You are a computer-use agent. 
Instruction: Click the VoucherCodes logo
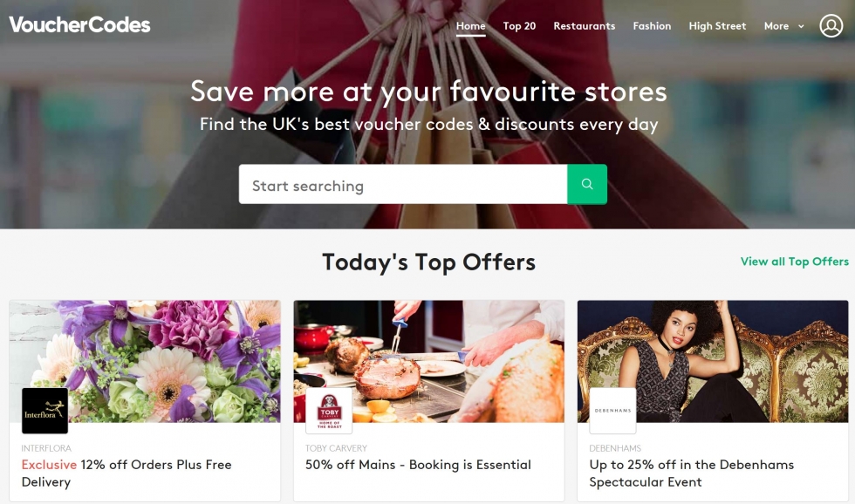(79, 24)
